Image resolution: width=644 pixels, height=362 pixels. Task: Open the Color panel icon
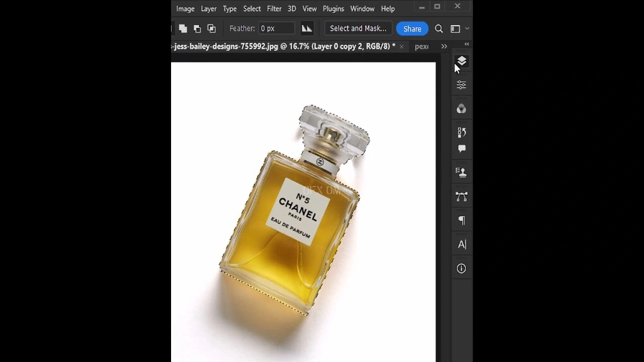[461, 108]
